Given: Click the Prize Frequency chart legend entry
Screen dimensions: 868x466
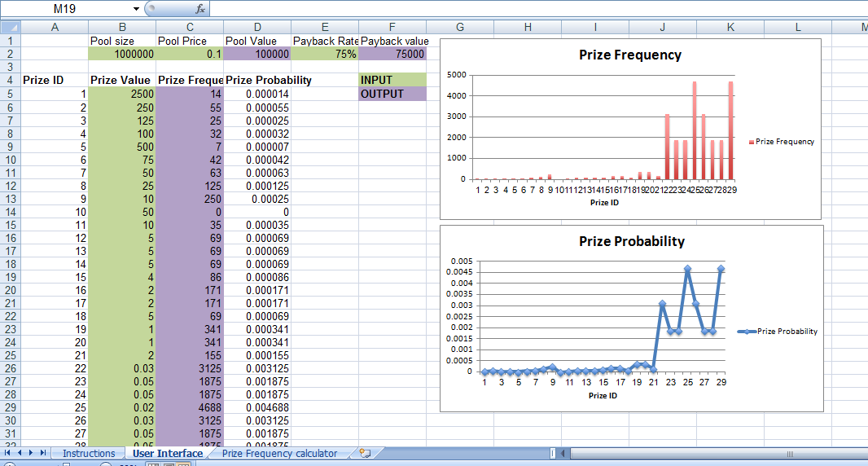Looking at the screenshot, I should tap(781, 142).
